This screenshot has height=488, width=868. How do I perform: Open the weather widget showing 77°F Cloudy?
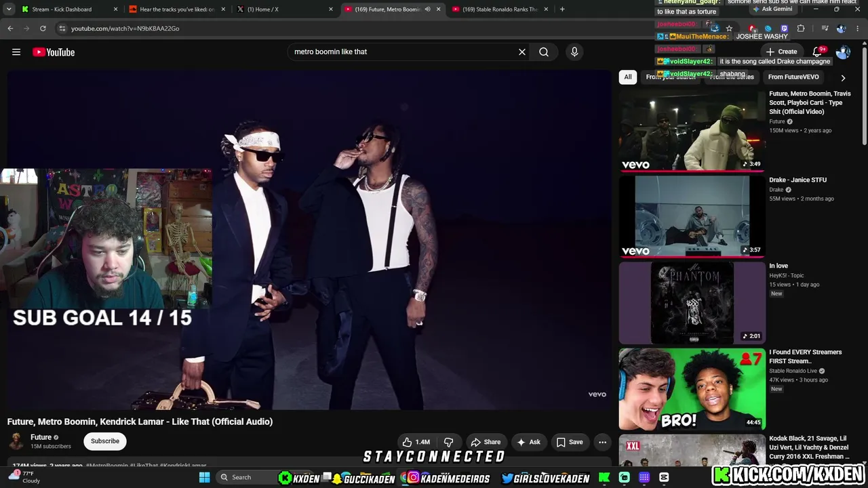pos(24,477)
